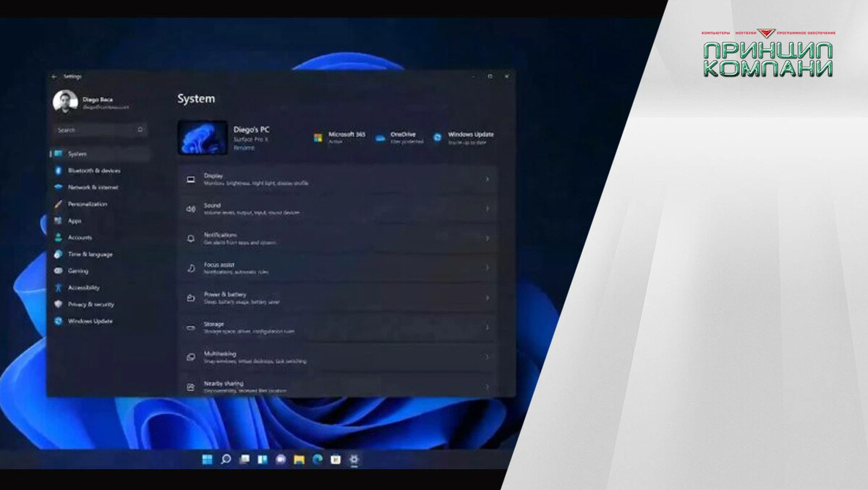Click the Diego's PC wallpaper thumbnail
Image resolution: width=868 pixels, height=490 pixels.
click(203, 138)
